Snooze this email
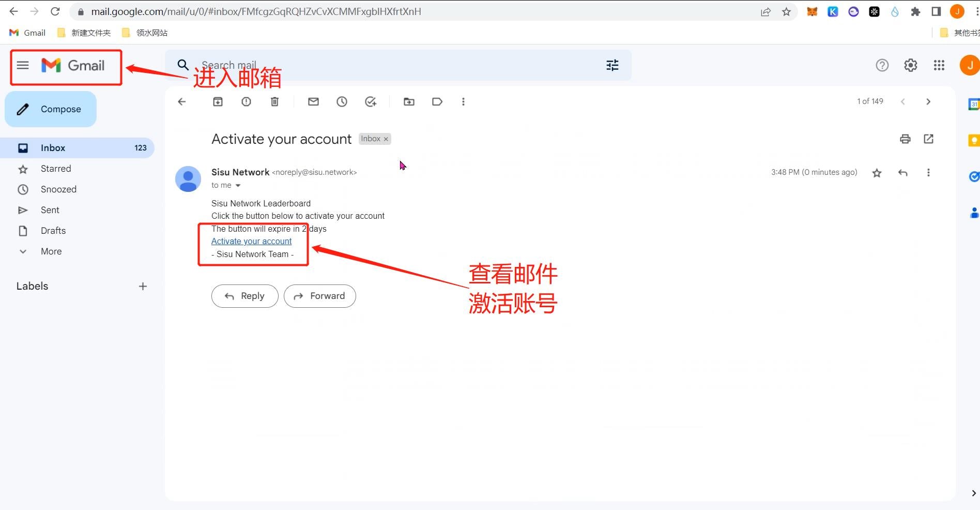This screenshot has width=980, height=510. 342,101
